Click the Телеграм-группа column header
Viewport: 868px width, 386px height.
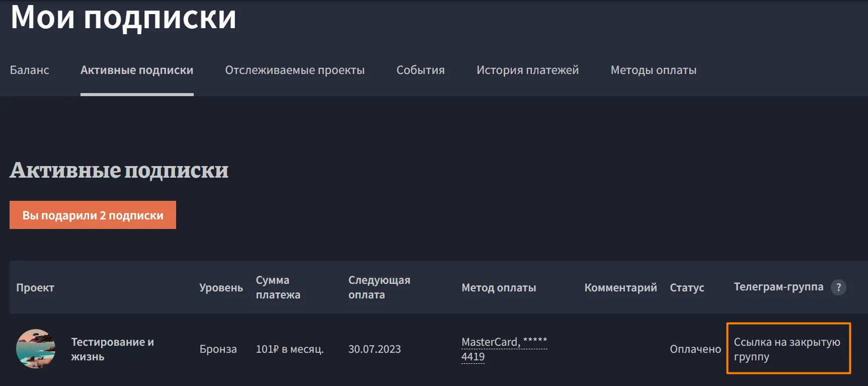tap(778, 287)
